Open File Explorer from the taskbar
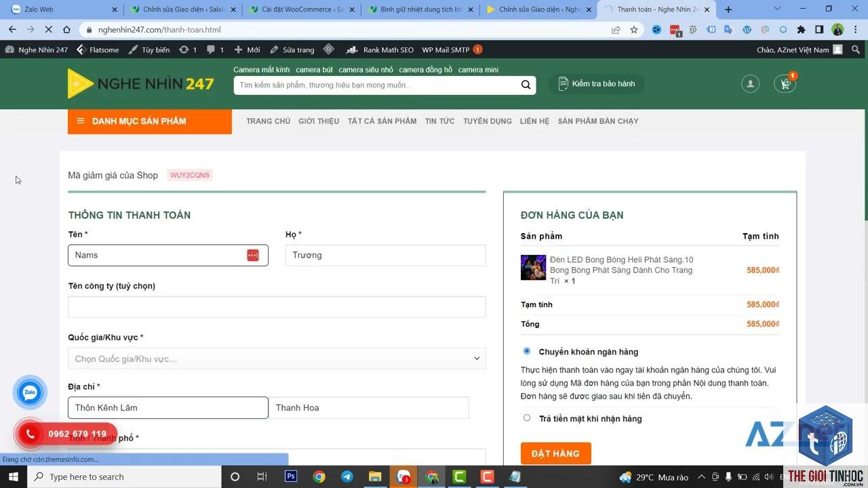 click(375, 476)
